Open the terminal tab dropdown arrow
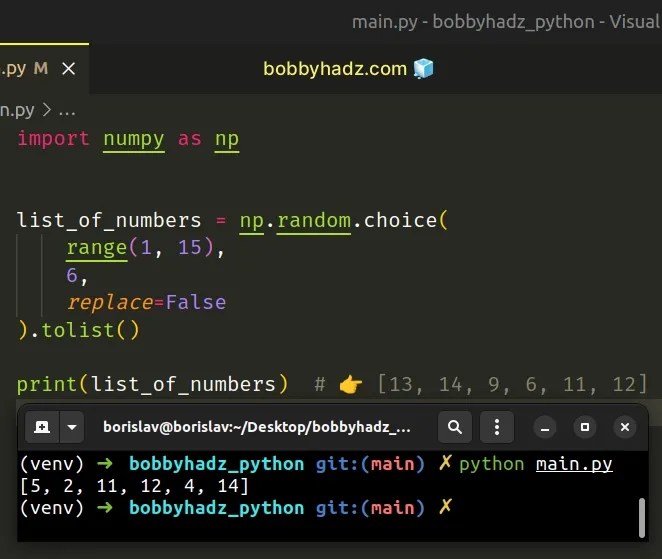Viewport: 662px width, 559px height. click(72, 427)
